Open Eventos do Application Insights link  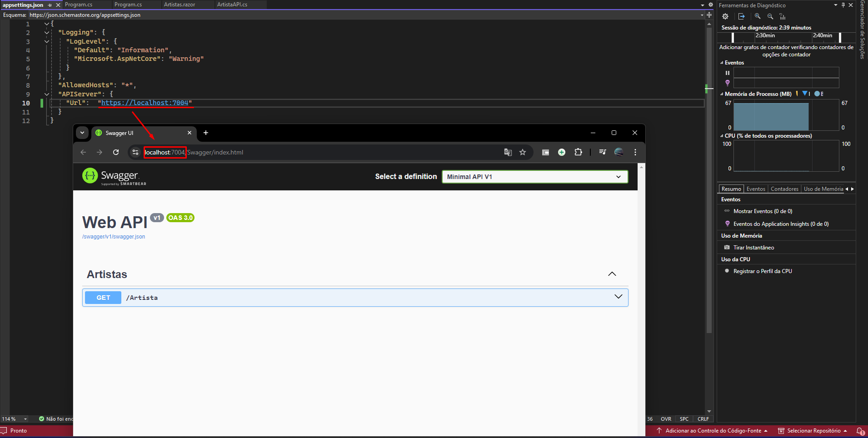(x=781, y=224)
